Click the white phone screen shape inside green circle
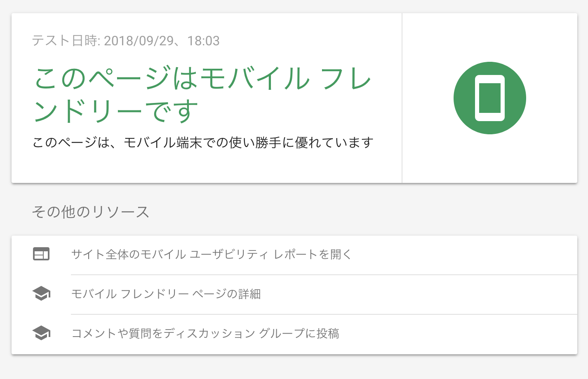Image resolution: width=588 pixels, height=379 pixels. [x=490, y=98]
